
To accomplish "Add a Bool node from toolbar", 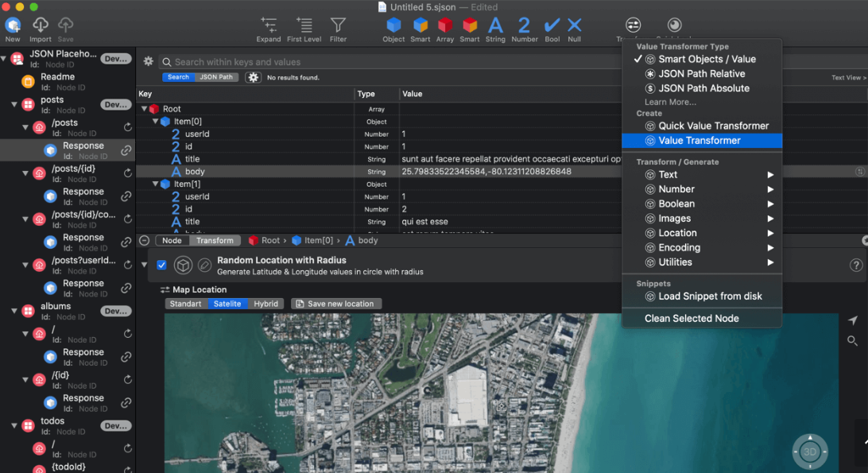I will click(552, 25).
